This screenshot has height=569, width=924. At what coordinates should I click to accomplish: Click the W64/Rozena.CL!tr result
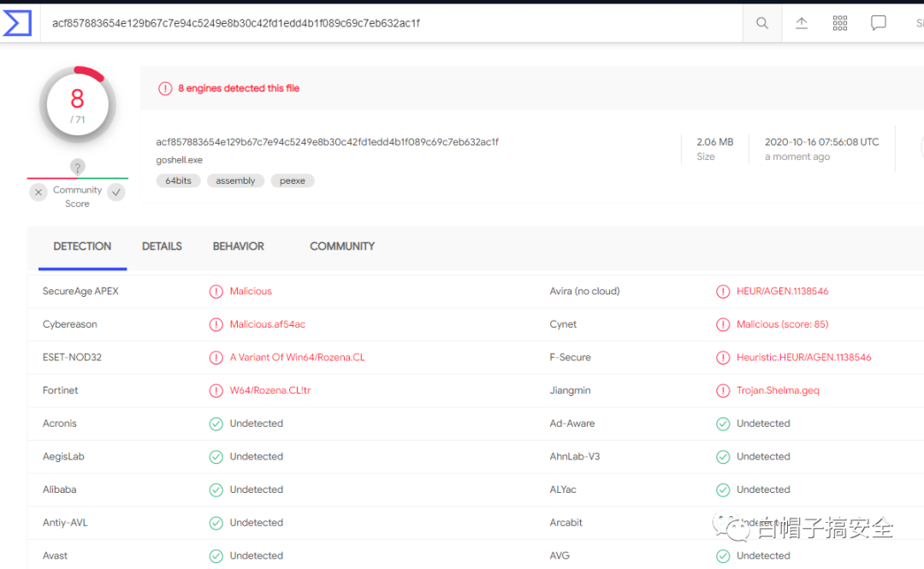[x=269, y=390]
